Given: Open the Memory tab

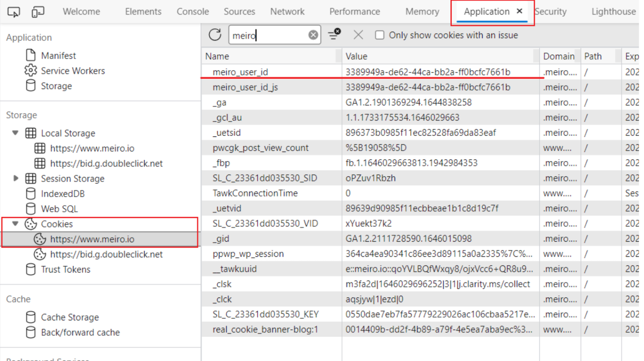Looking at the screenshot, I should [422, 12].
